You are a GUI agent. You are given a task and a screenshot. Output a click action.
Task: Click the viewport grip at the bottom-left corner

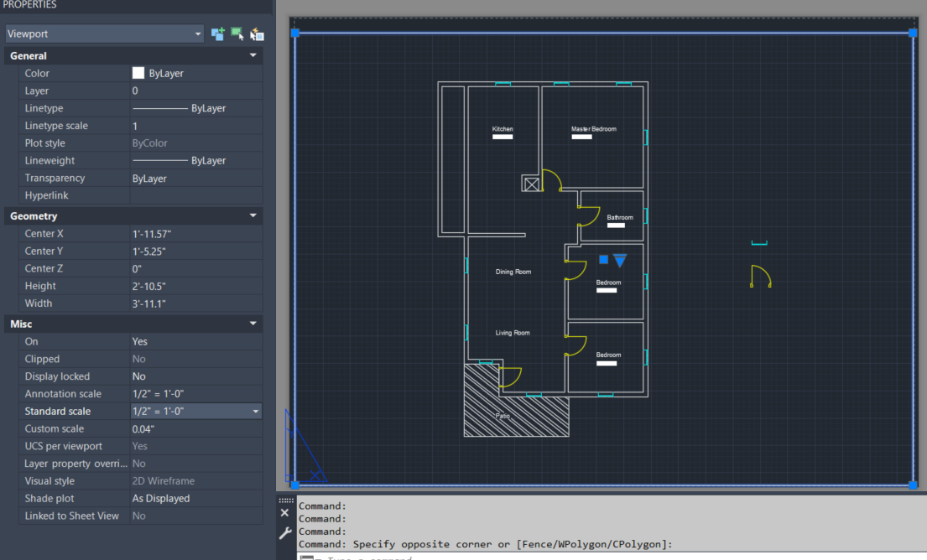coord(295,484)
